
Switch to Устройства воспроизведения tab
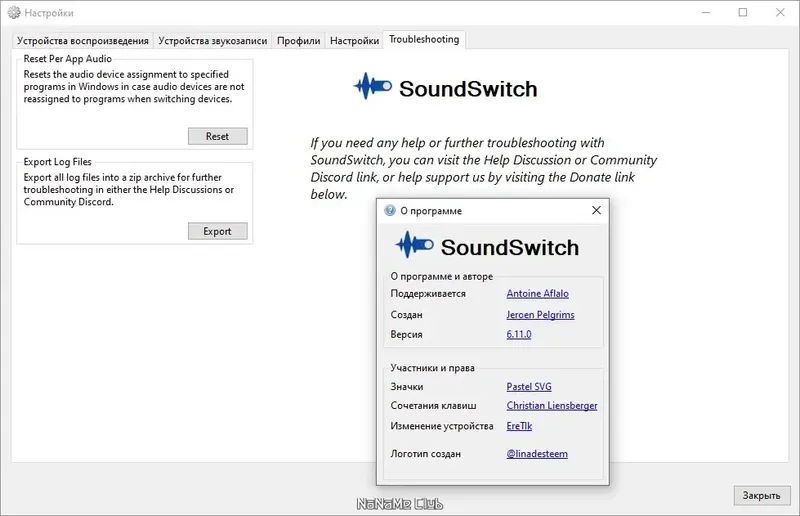click(x=83, y=41)
